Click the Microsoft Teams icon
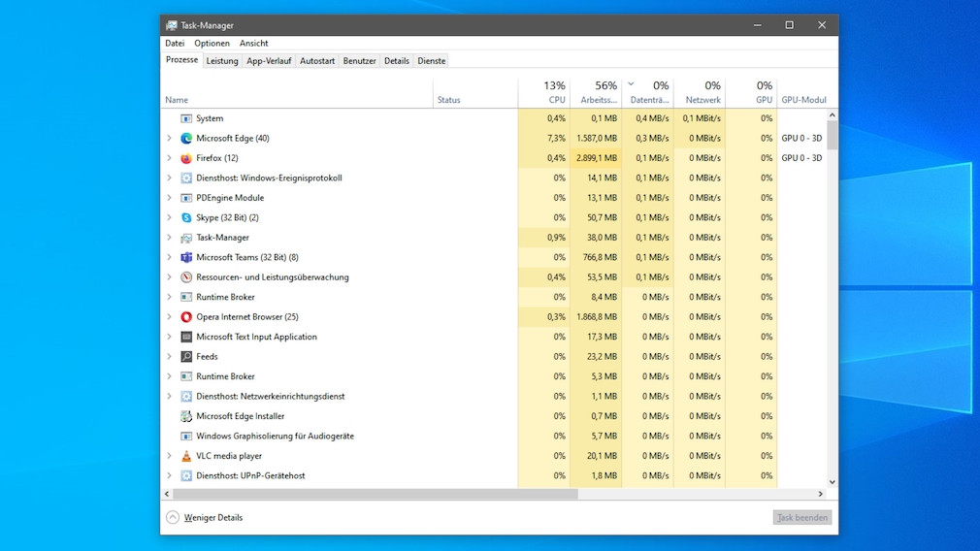The width and height of the screenshot is (980, 551). (186, 257)
